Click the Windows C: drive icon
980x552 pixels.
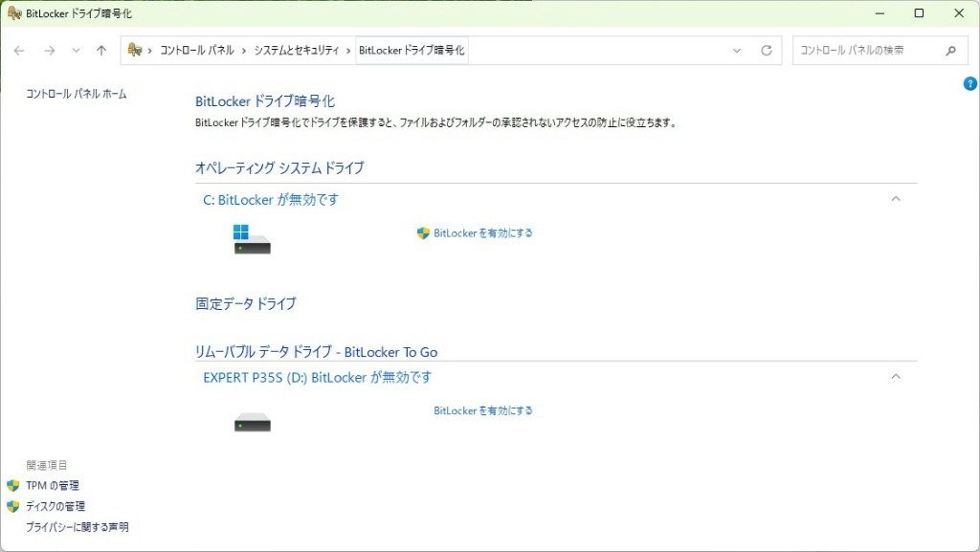point(252,239)
